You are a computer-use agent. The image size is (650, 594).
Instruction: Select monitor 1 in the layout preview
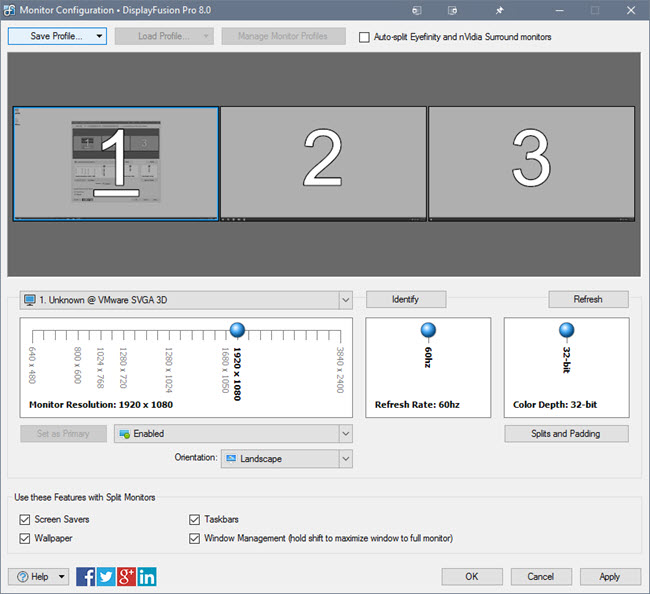(x=116, y=164)
